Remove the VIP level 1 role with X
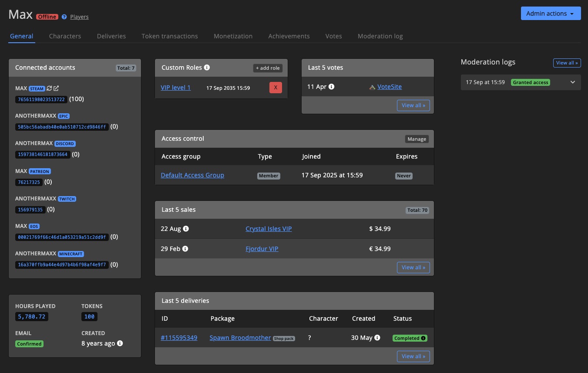Viewport: 588px width, 373px height. point(275,88)
